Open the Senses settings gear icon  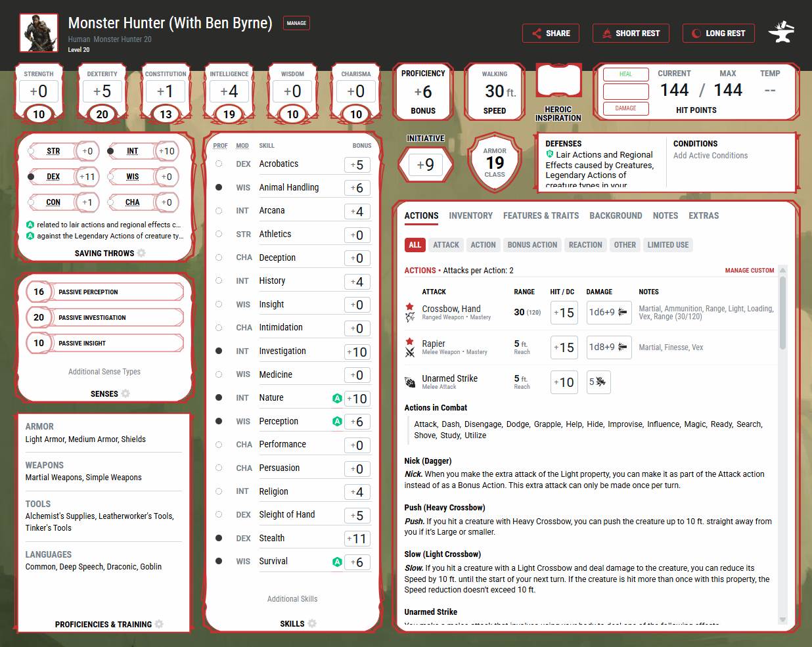coord(125,393)
